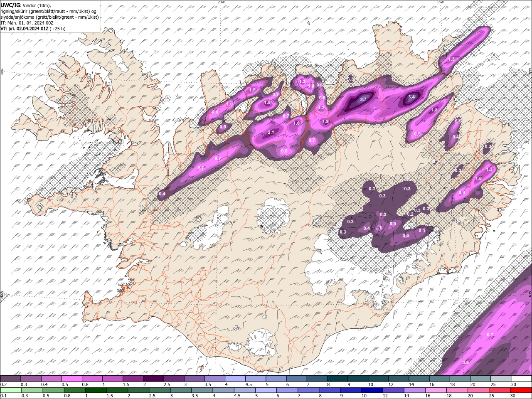Click the 0.1 label under bottom legend row
The width and height of the screenshot is (532, 399).
coord(3,396)
